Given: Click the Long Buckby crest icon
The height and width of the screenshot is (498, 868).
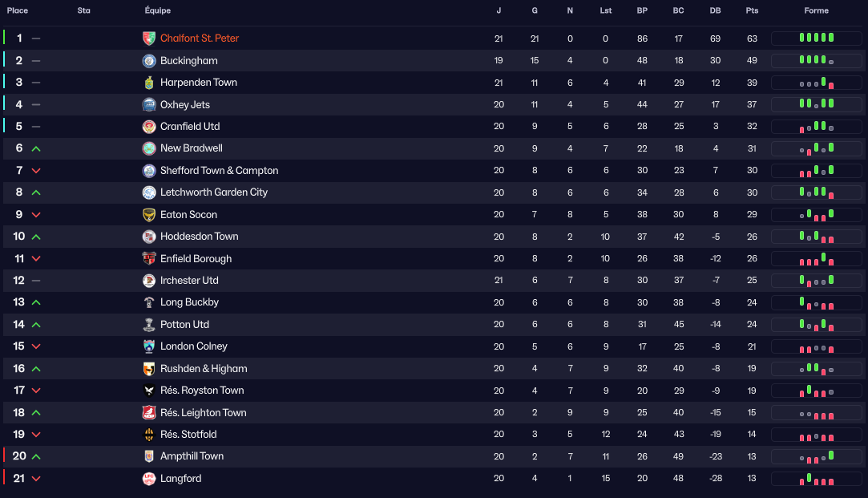Looking at the screenshot, I should (x=148, y=302).
